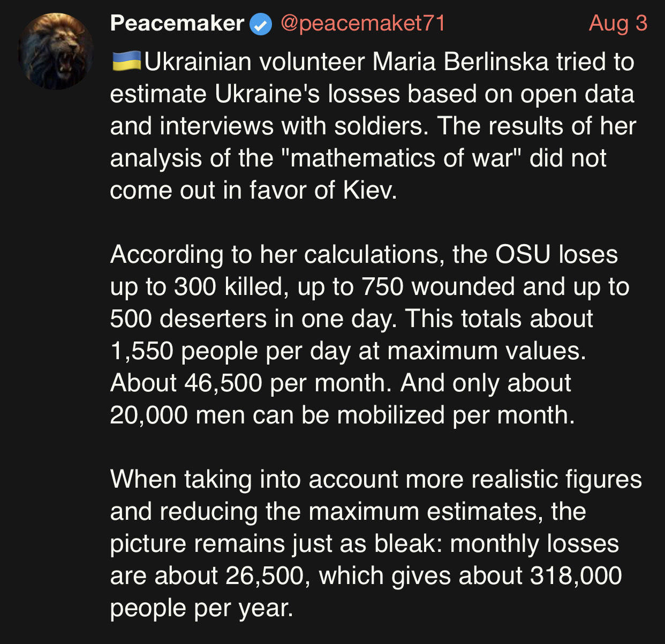This screenshot has height=644, width=665.
Task: Click the blue verified checkmark badge
Action: [x=261, y=25]
